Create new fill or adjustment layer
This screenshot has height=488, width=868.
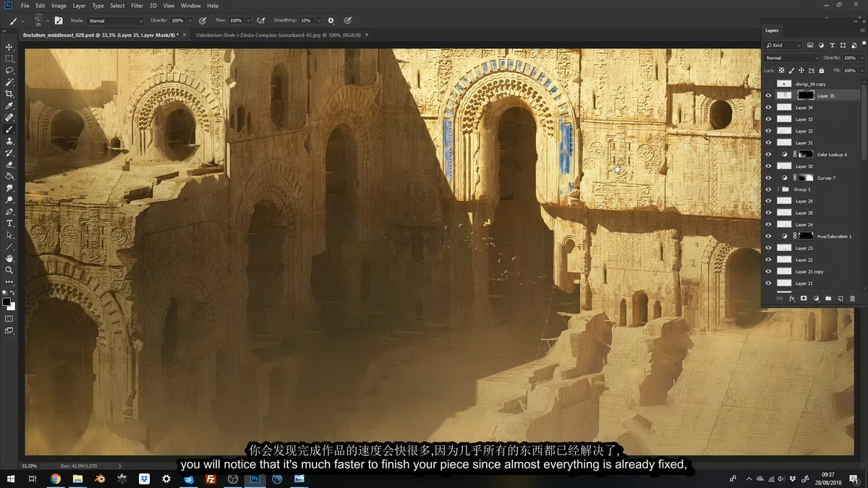coord(816,299)
